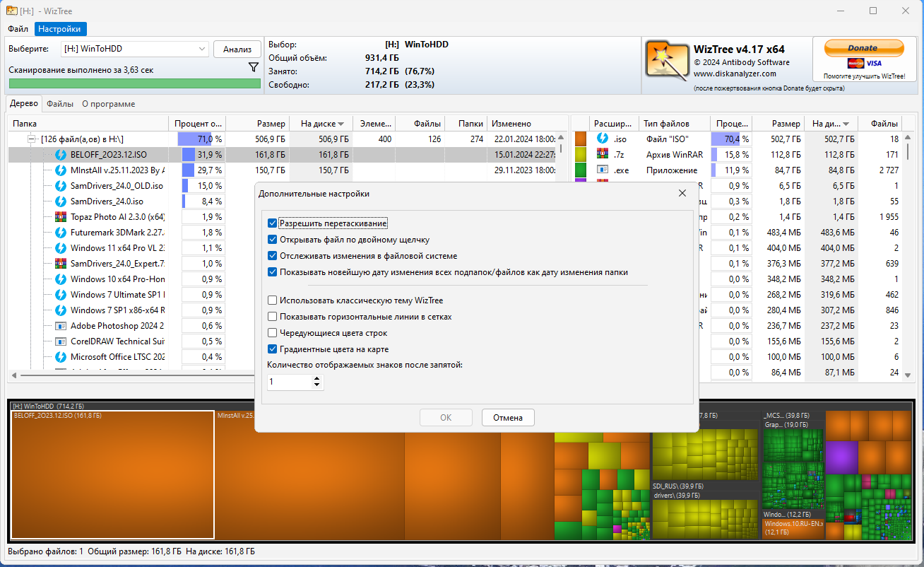Click the icon of SamDrivers_24.0_OLD.iso
924x567 pixels.
click(x=61, y=186)
